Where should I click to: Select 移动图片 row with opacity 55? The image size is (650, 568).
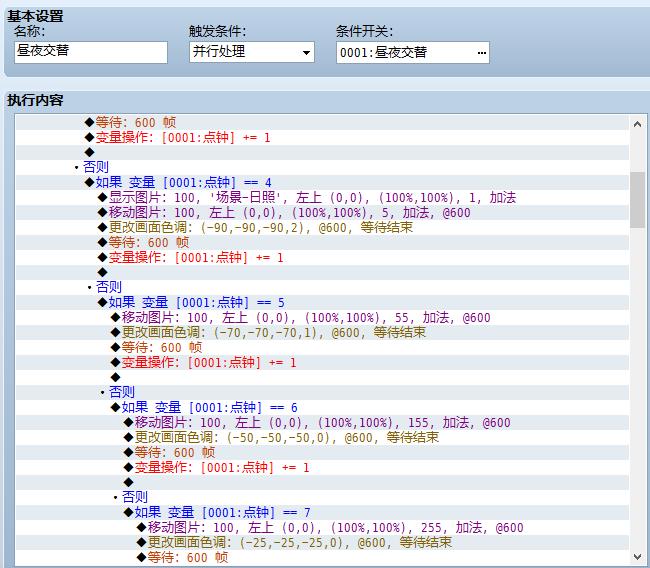pos(322,318)
